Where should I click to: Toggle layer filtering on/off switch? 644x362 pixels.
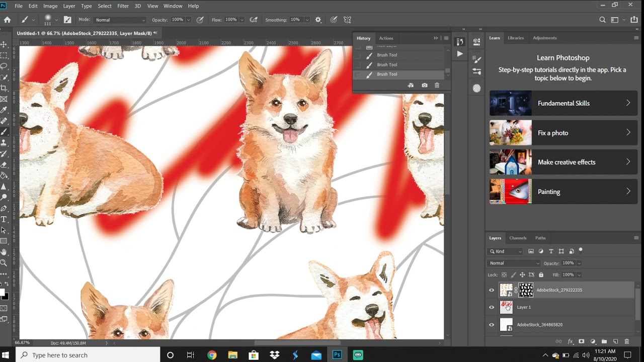(x=581, y=250)
